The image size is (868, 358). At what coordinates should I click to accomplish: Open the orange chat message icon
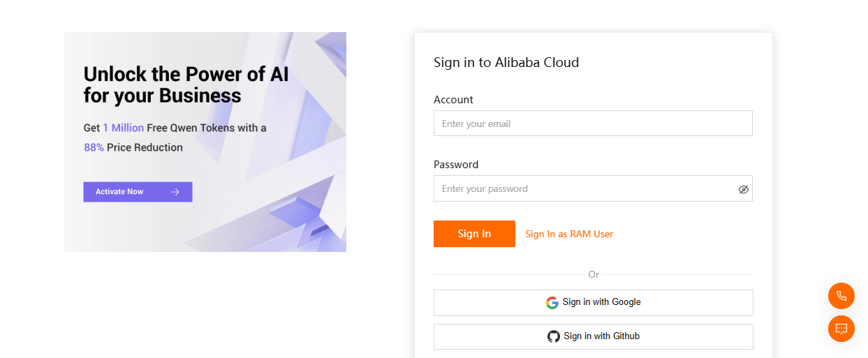pos(841,329)
